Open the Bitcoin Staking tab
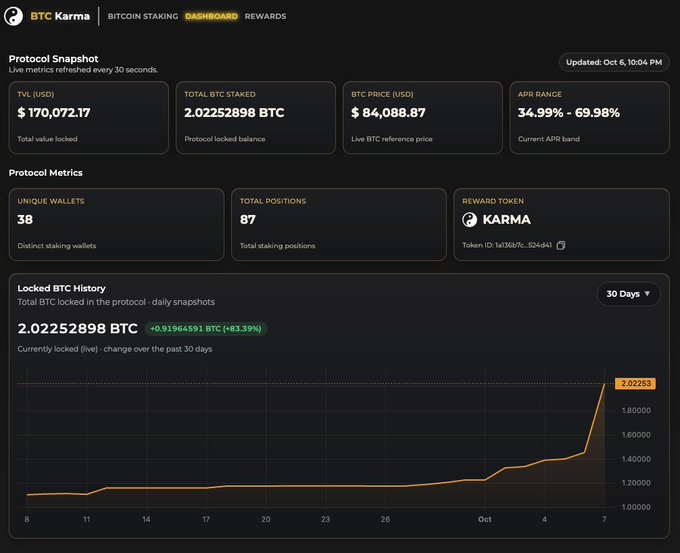680x553 pixels. click(x=143, y=16)
